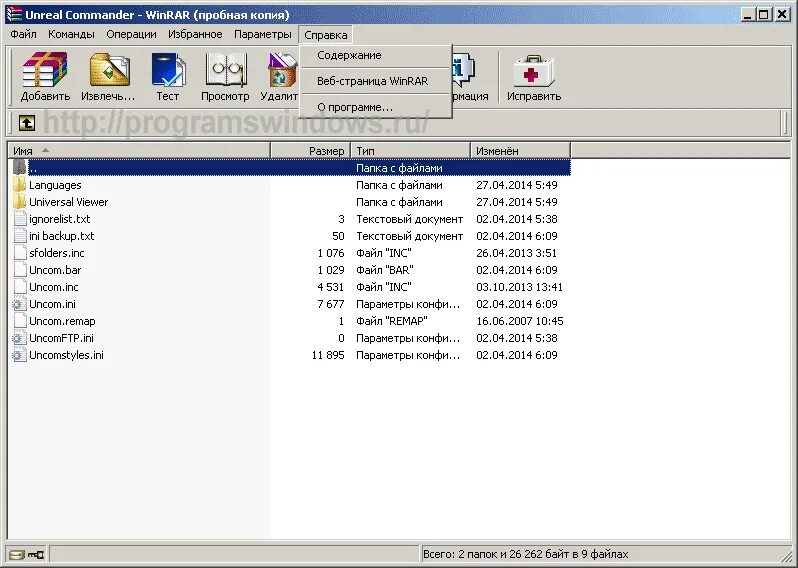The height and width of the screenshot is (568, 798).
Task: Open the Параметры menu
Action: coord(263,35)
